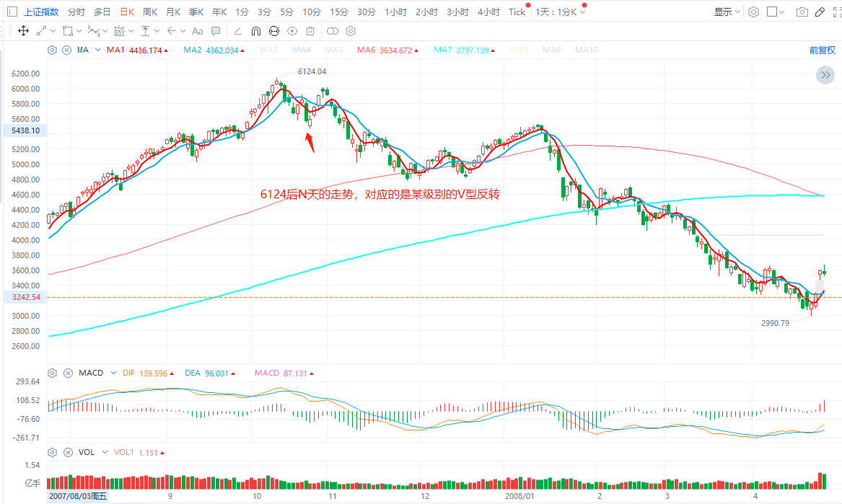Screen dimensions: 842x504
Task: Select the comment bubble annotation tool
Action: (x=216, y=31)
